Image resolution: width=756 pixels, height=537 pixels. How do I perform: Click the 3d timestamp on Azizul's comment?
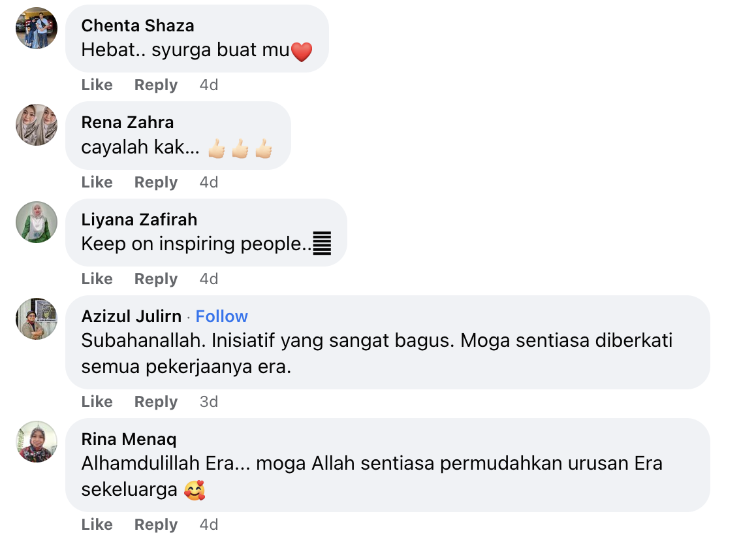pyautogui.click(x=208, y=402)
